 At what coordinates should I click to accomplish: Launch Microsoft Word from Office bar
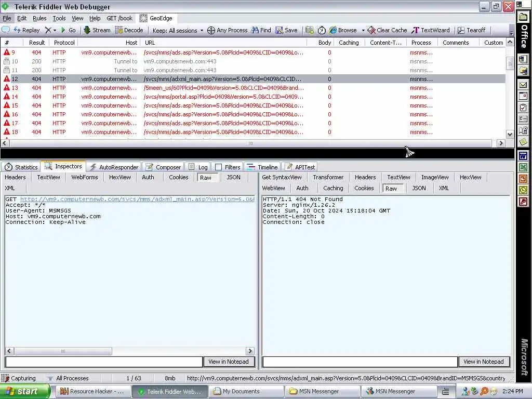[x=523, y=156]
